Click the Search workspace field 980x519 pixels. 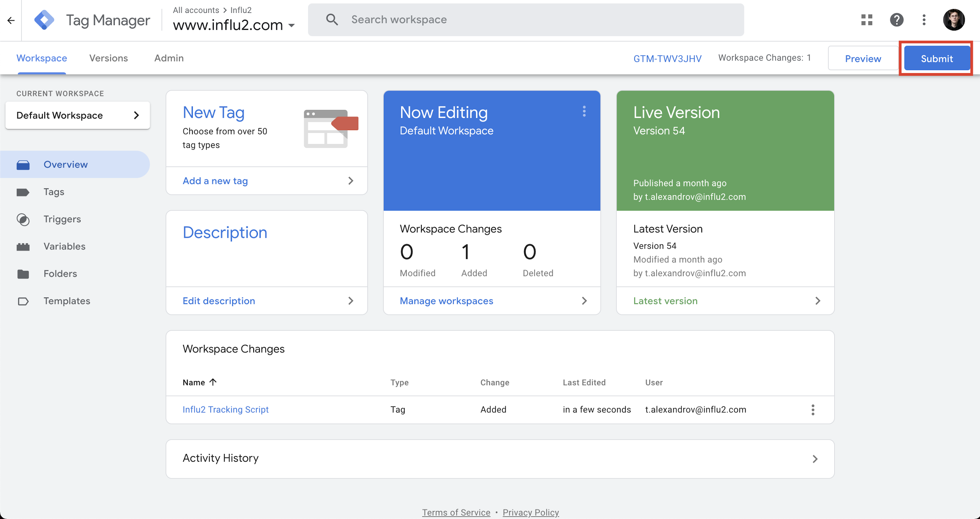click(525, 20)
